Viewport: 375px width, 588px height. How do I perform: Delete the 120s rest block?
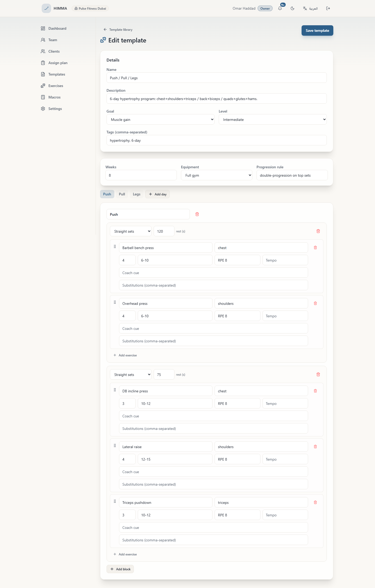318,231
